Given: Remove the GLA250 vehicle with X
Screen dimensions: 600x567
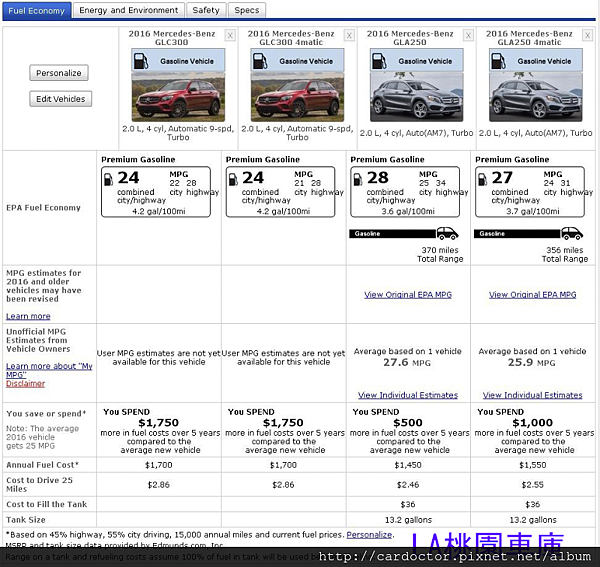Looking at the screenshot, I should point(468,36).
